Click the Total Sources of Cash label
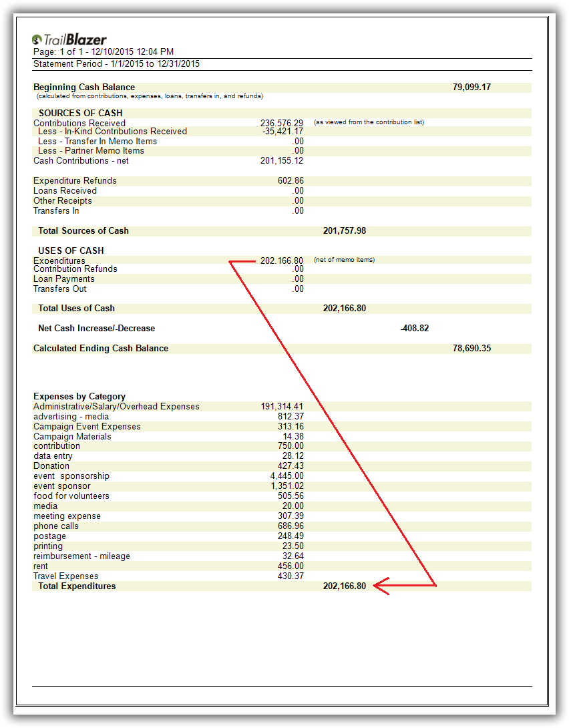Image resolution: width=569 pixels, height=728 pixels. 83,231
